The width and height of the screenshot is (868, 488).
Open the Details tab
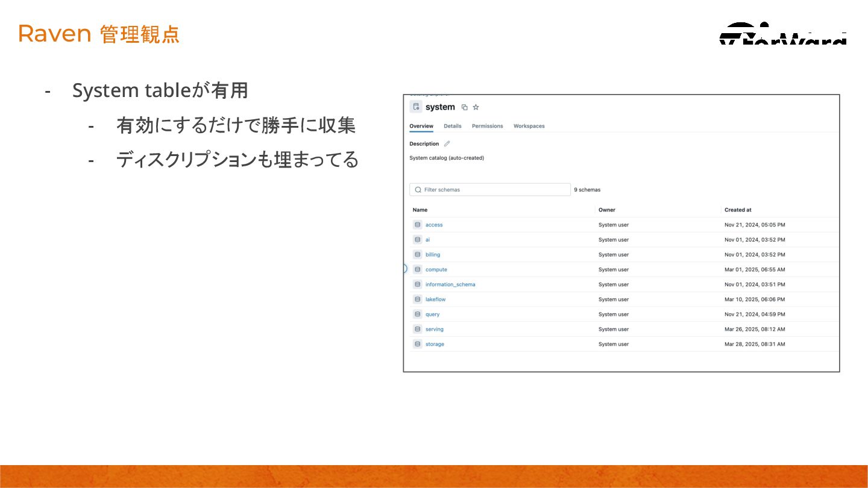[x=453, y=126]
